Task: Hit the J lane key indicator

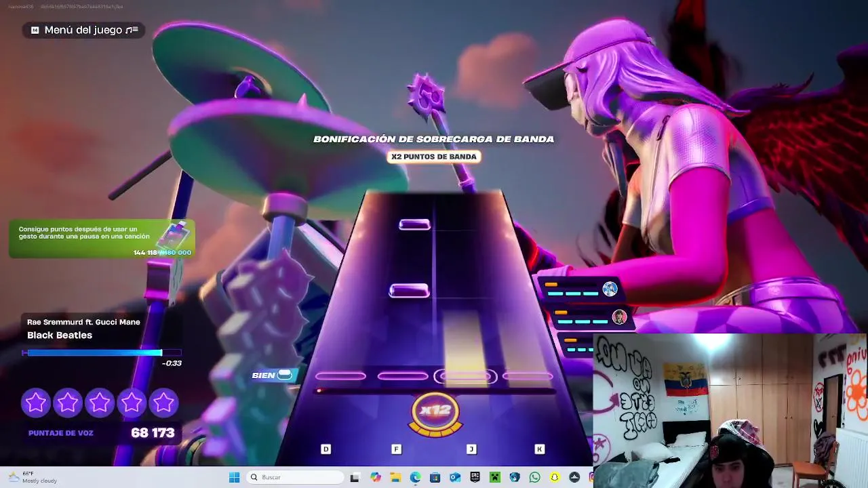Action: (471, 449)
